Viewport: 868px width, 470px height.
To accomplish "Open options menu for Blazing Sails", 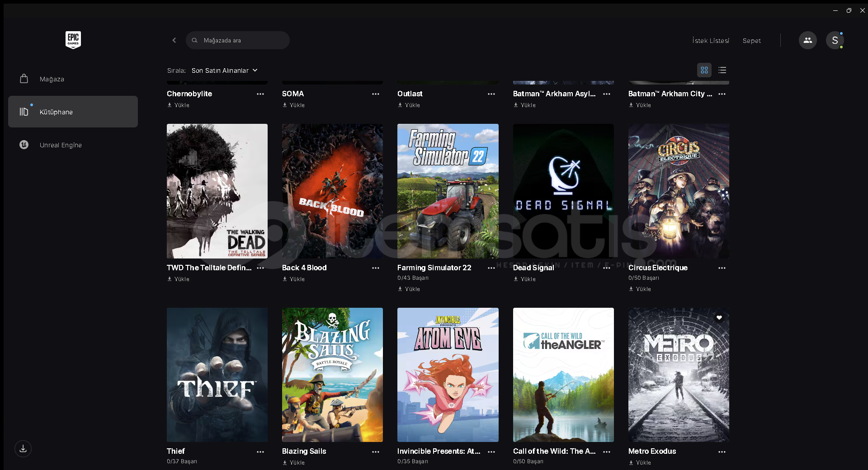I will click(376, 452).
